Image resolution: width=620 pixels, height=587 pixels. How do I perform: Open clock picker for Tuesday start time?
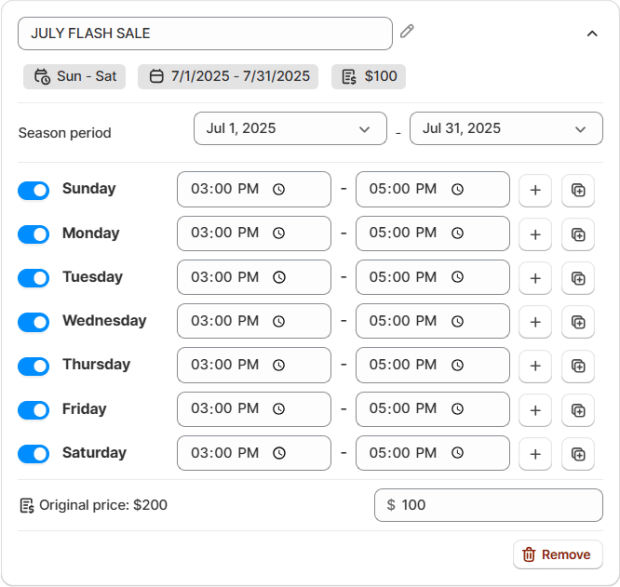pos(279,277)
